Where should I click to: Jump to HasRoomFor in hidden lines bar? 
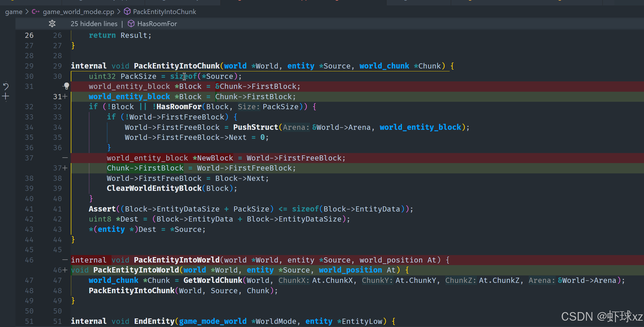pos(157,24)
